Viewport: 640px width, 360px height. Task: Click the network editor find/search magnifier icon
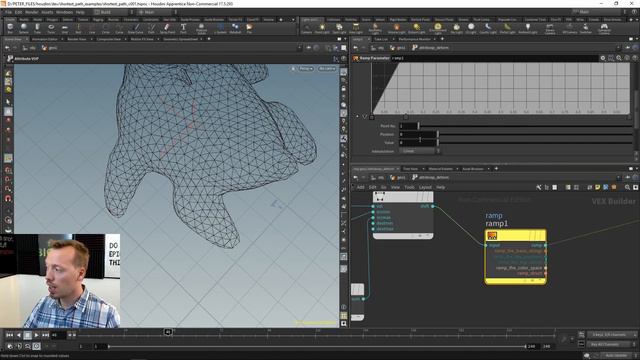(x=627, y=187)
